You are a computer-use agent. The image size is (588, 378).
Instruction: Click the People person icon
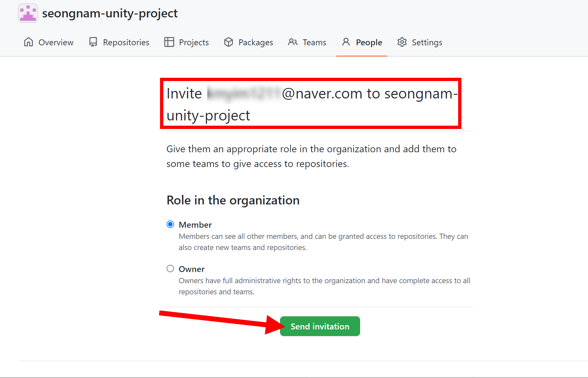coord(346,42)
